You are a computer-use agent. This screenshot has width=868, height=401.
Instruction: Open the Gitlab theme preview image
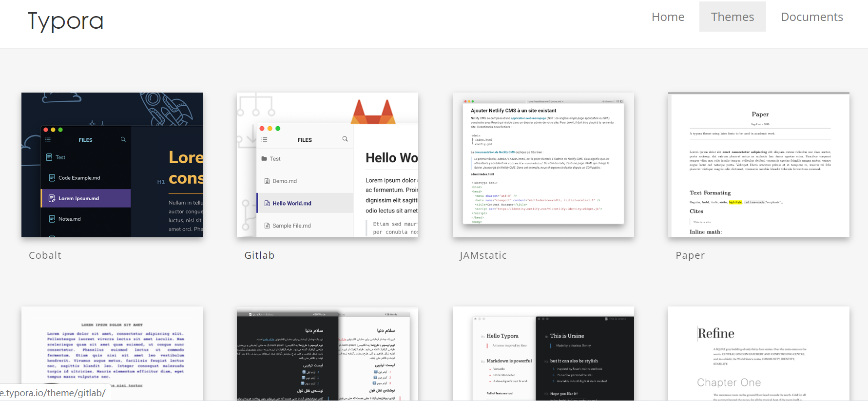pos(328,165)
